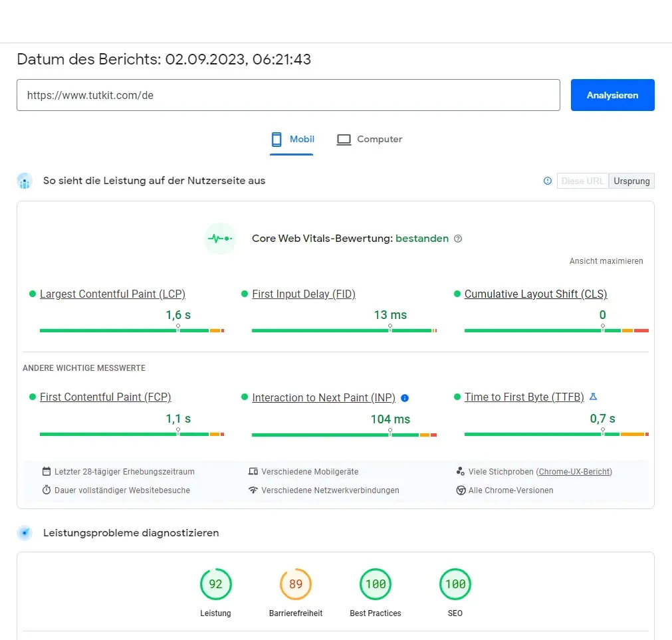Click the FCP value 1,1 s

(178, 419)
